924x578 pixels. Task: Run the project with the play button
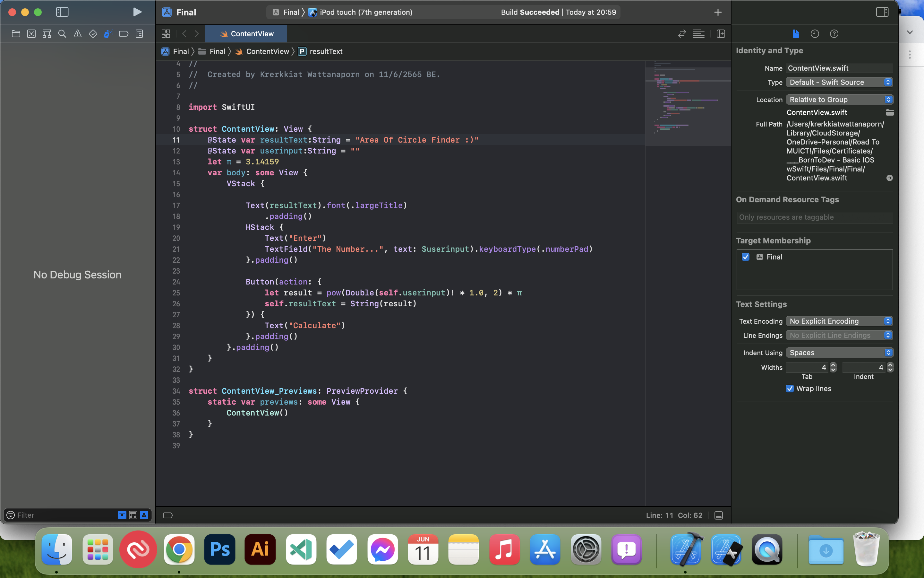(137, 12)
